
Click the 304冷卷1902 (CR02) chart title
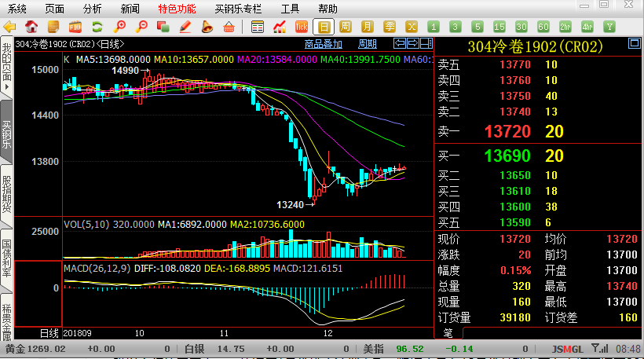535,47
